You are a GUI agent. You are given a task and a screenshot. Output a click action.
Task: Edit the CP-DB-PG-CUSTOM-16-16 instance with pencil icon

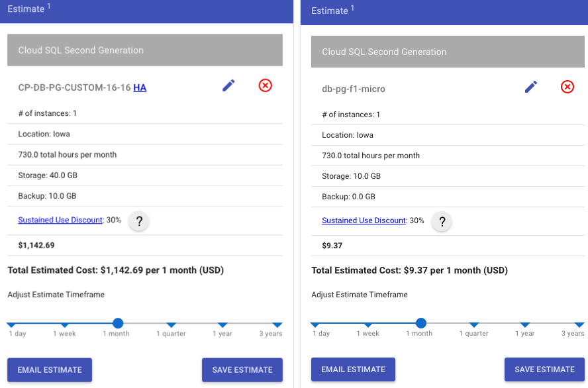(x=228, y=85)
